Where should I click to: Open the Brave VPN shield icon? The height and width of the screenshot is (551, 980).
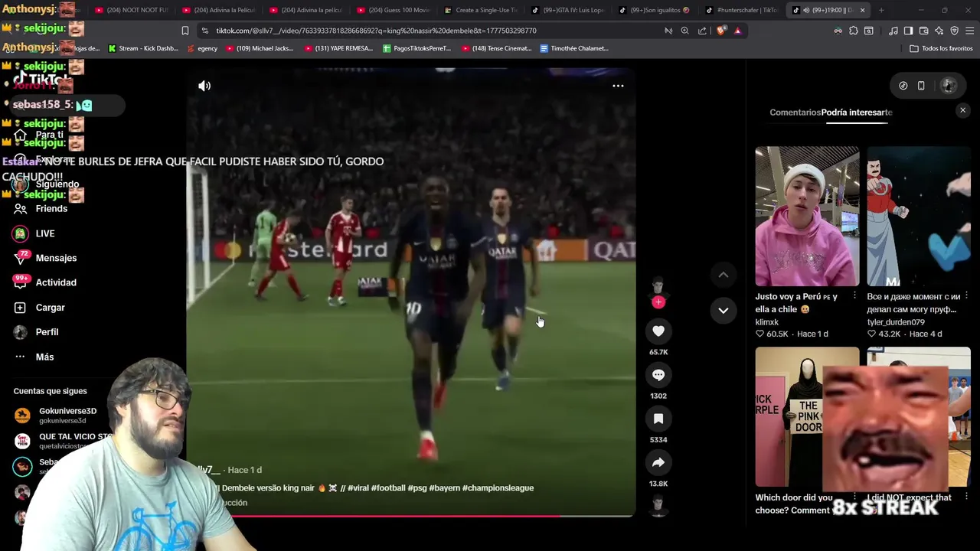(x=955, y=31)
